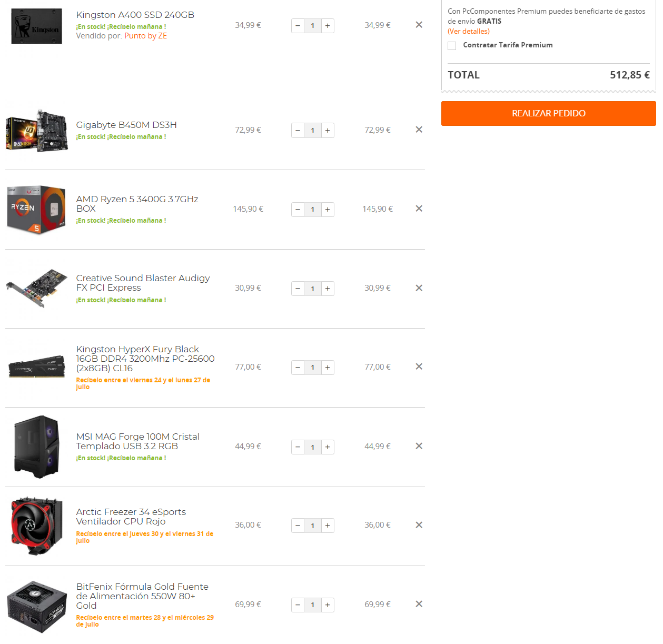Open the AMD Ryzen 5 3400G product thumbnail
The height and width of the screenshot is (644, 663).
(x=36, y=210)
